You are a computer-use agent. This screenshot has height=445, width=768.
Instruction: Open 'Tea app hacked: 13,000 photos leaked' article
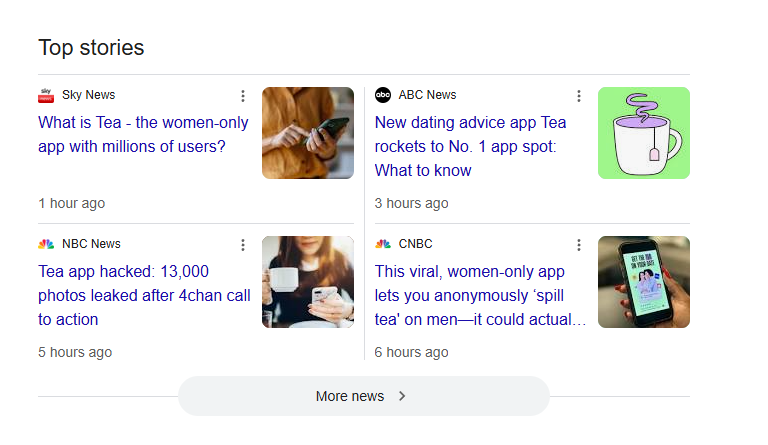144,295
